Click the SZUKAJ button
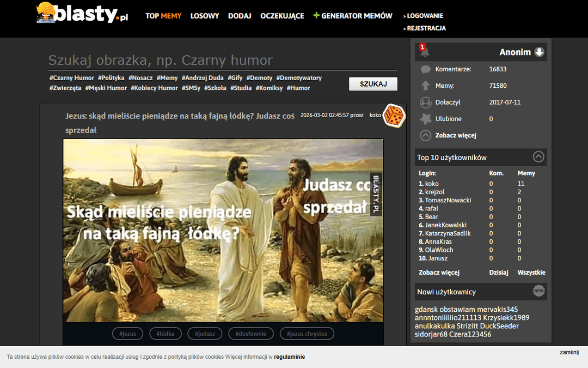 coord(373,84)
